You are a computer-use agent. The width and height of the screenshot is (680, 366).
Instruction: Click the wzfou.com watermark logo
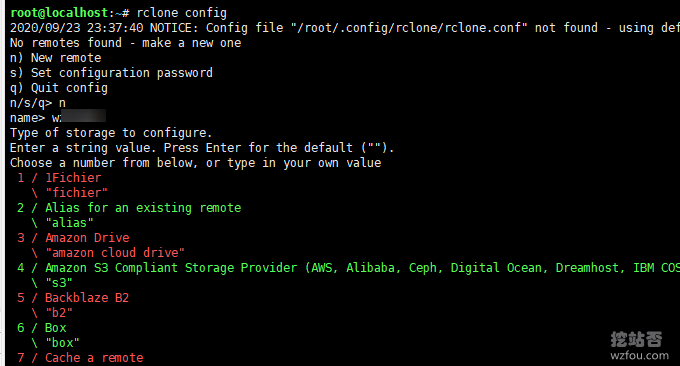pos(639,346)
